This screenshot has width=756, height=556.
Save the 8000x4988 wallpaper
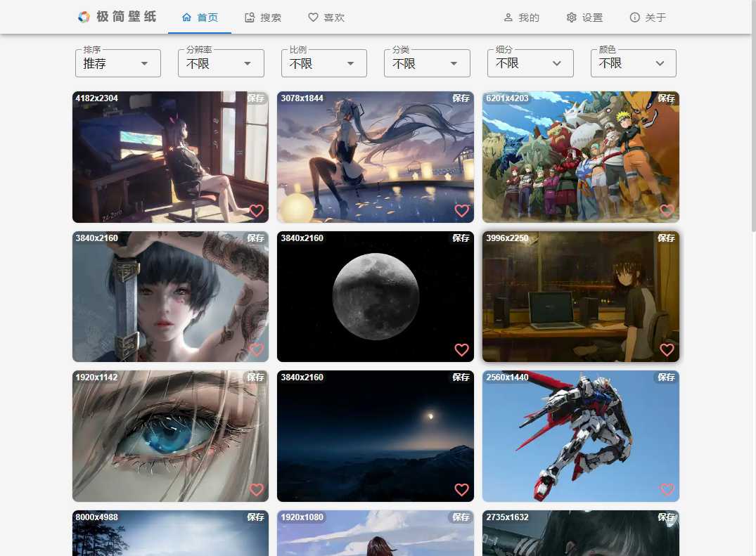point(256,517)
